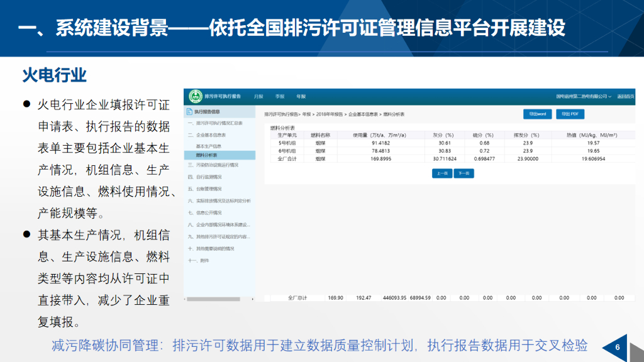Image resolution: width=644 pixels, height=362 pixels.
Task: Select the 年报 tab
Action: (x=301, y=96)
